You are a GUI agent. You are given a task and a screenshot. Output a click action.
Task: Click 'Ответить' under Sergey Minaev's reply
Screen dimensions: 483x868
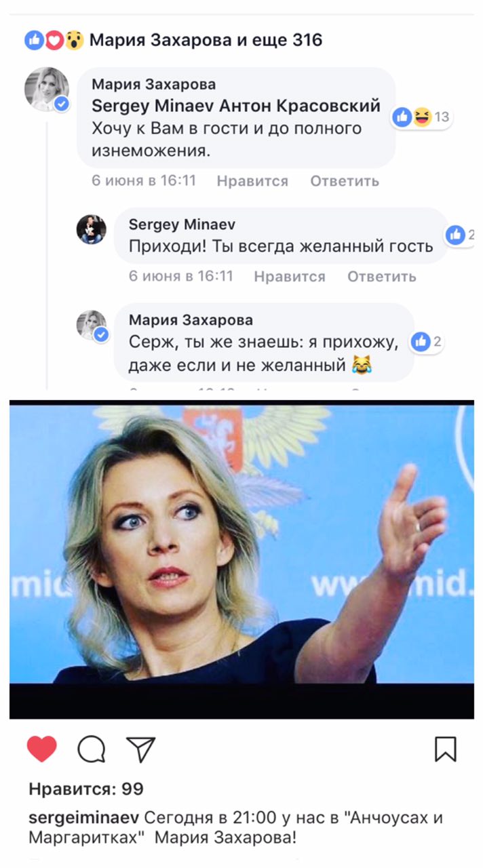point(382,277)
